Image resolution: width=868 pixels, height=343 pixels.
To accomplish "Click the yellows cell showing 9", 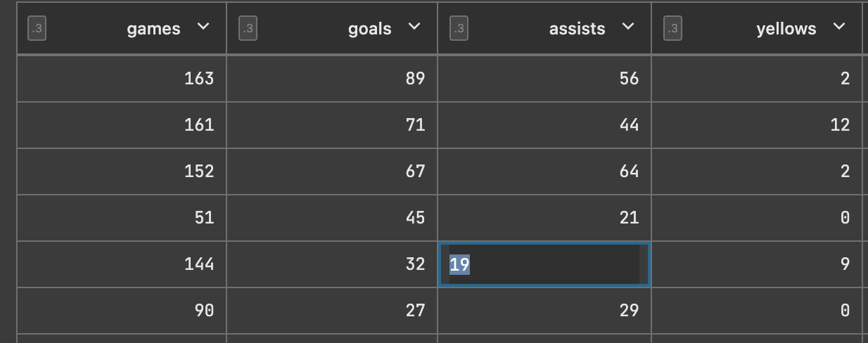I will click(757, 264).
